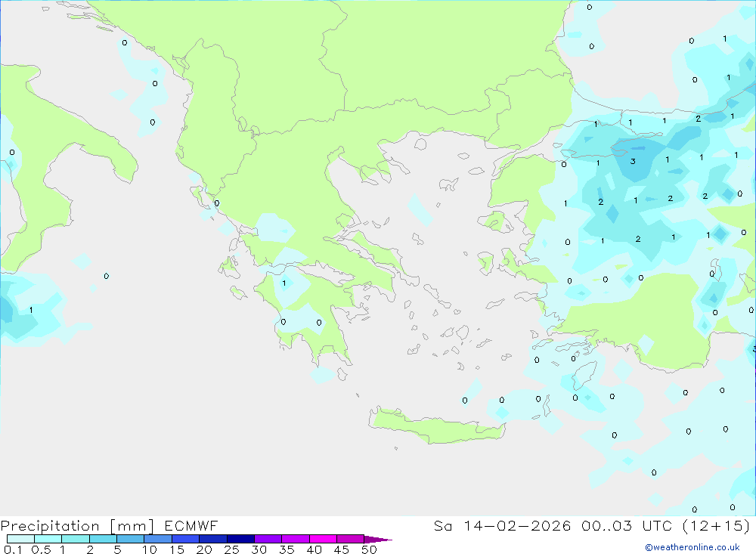Open the weatheronline.co.uk copyright link
The image size is (756, 554).
[x=692, y=547]
